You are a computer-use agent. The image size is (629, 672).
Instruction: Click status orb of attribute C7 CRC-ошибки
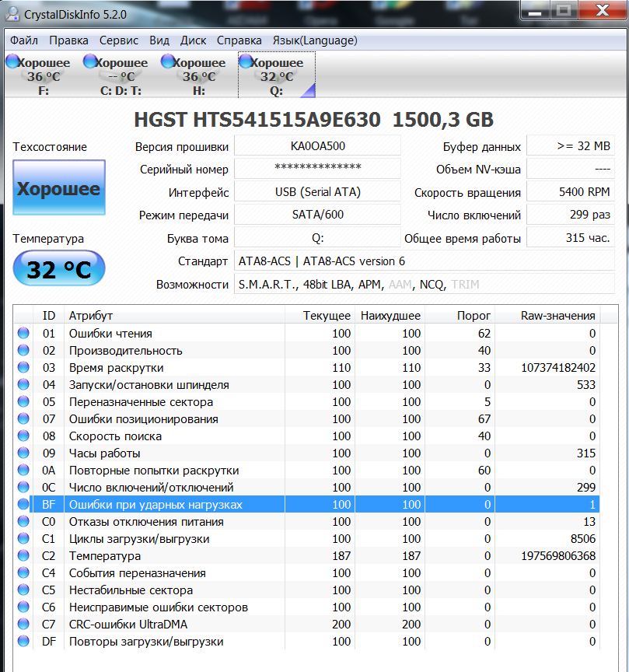23,625
